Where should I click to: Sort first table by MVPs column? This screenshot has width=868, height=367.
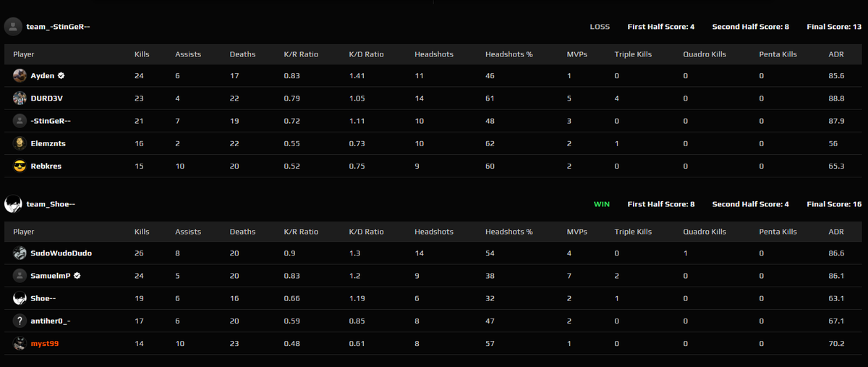[577, 54]
